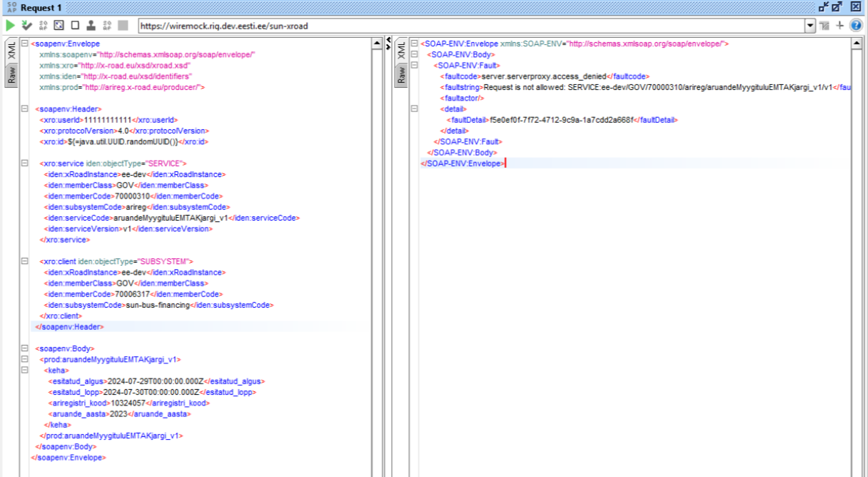Screen dimensions: 868x477
Task: Collapse the detail node in the response
Action: click(415, 109)
